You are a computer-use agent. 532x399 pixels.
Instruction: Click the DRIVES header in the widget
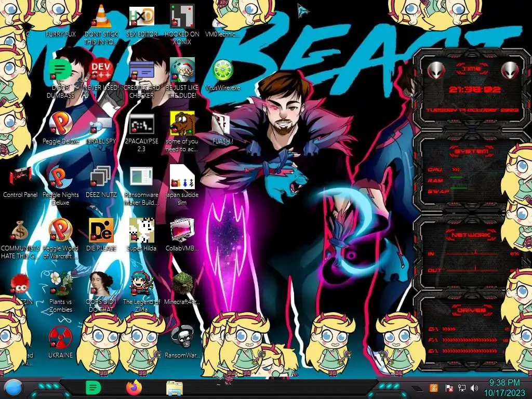472,310
